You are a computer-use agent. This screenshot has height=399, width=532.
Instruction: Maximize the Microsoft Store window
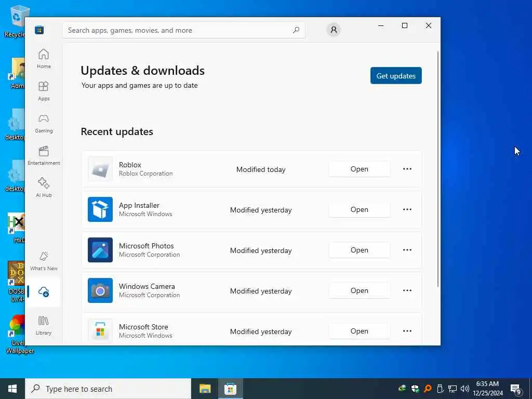[404, 25]
